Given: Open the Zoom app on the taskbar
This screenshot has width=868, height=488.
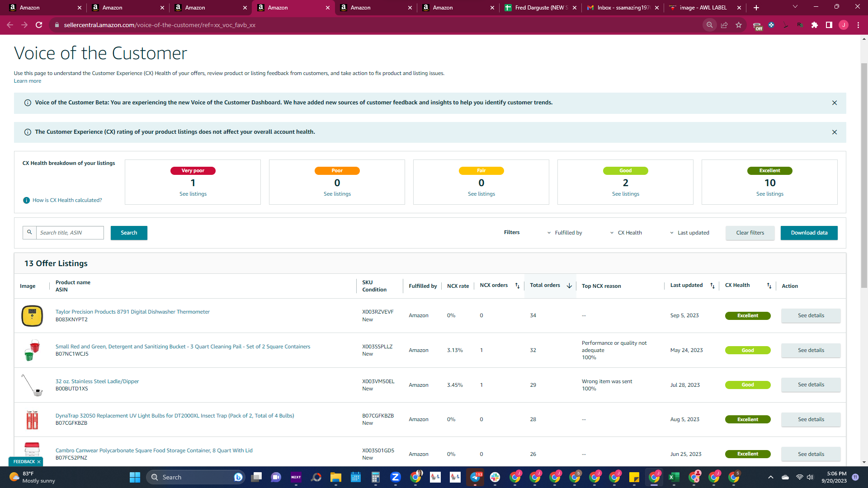Looking at the screenshot, I should click(395, 477).
